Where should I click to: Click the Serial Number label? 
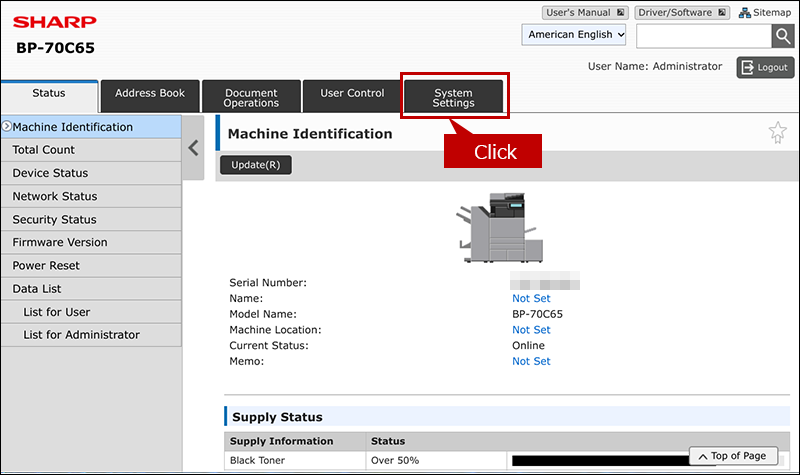click(268, 283)
